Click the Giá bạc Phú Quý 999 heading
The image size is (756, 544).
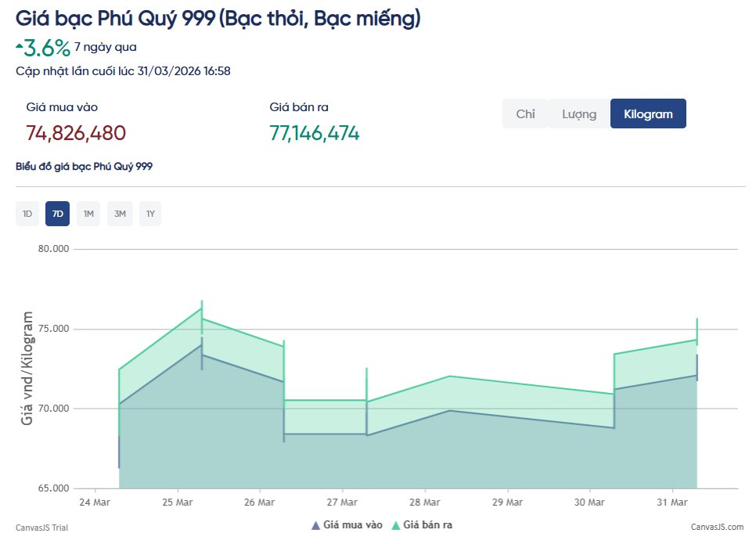[x=218, y=18]
